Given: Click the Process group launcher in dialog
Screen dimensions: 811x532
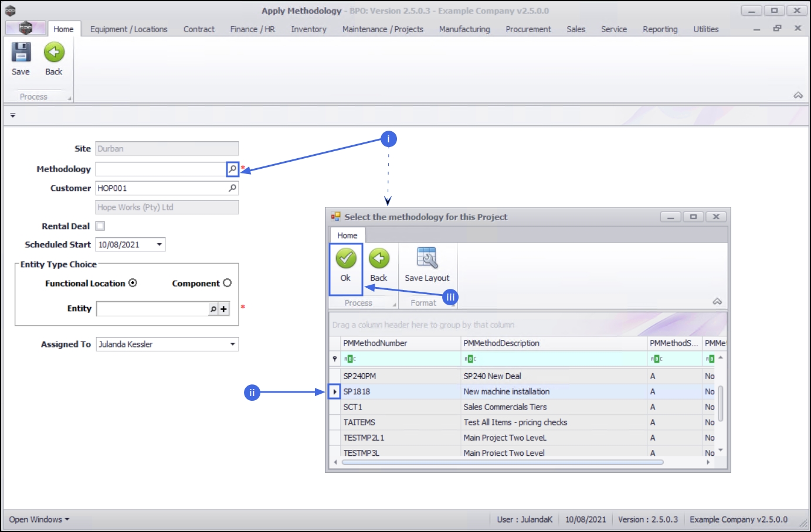Looking at the screenshot, I should (394, 305).
